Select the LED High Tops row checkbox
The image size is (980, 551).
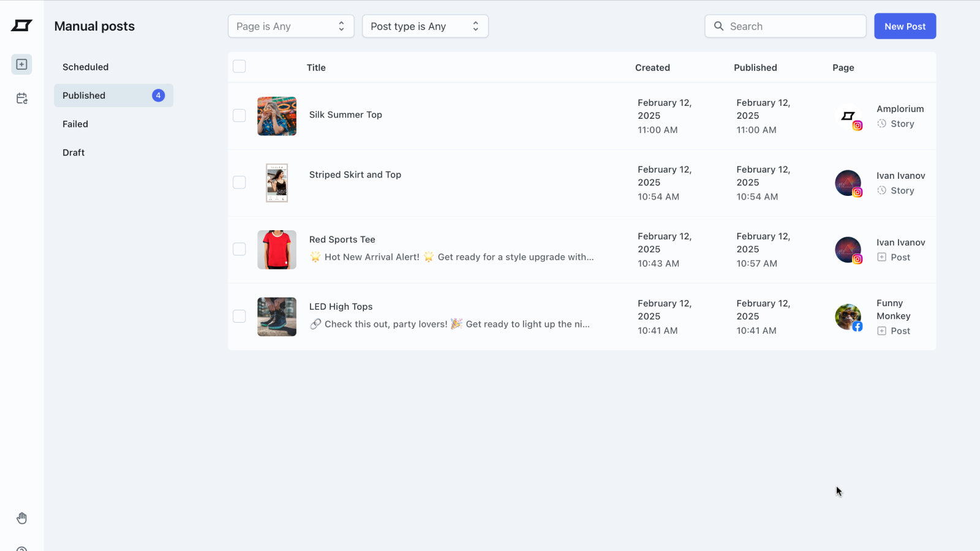click(x=239, y=317)
